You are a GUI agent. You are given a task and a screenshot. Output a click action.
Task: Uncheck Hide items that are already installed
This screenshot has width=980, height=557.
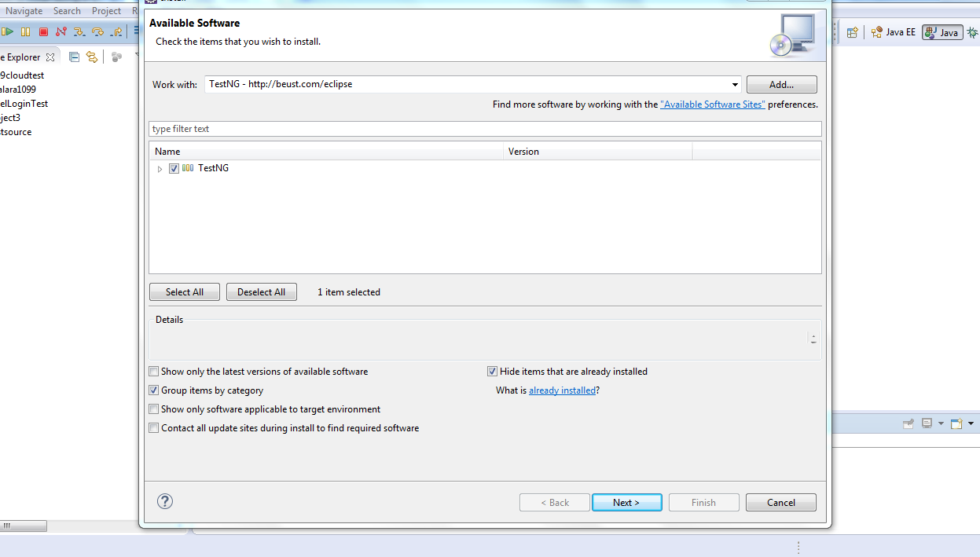(x=493, y=372)
